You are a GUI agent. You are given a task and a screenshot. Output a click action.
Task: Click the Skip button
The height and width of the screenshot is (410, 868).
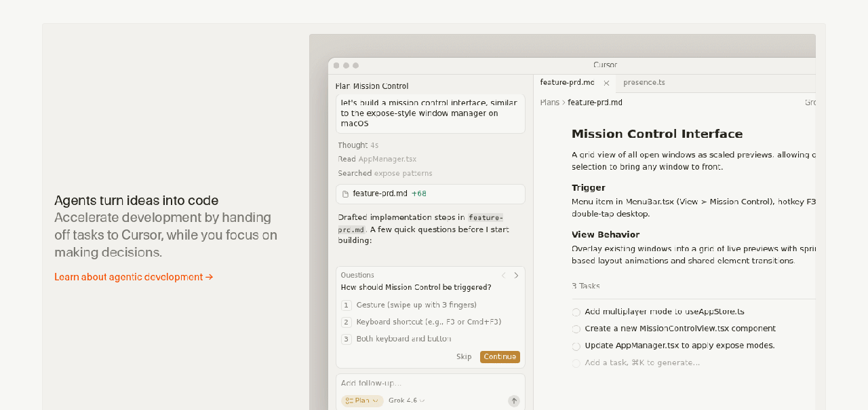(464, 357)
